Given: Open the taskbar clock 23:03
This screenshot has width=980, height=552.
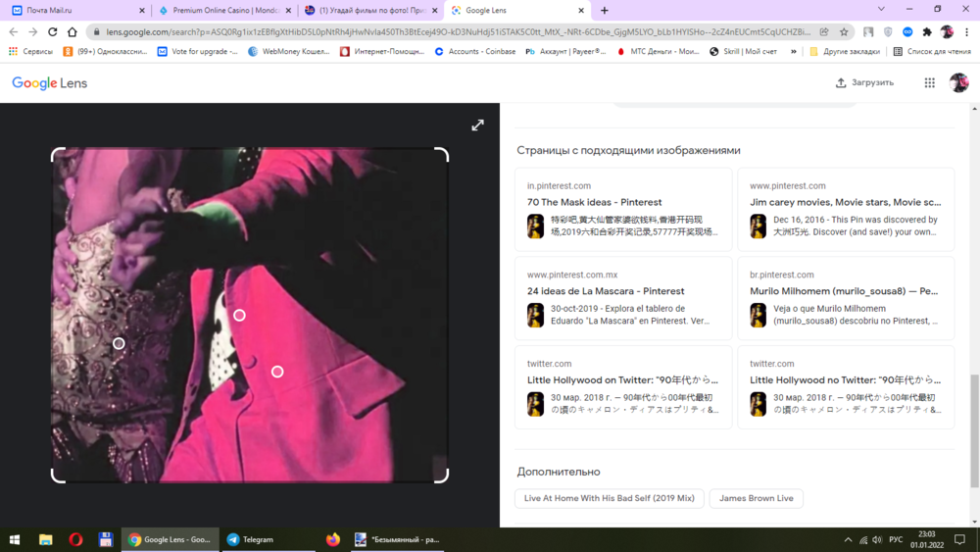Looking at the screenshot, I should pyautogui.click(x=927, y=539).
